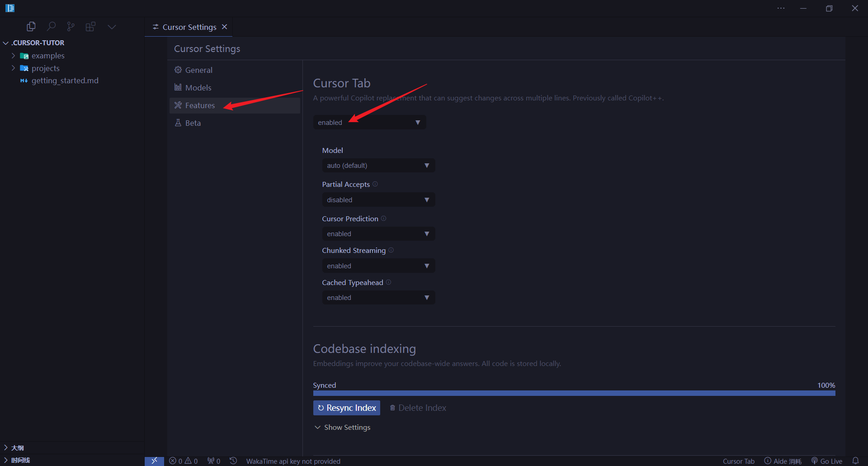Click the Beta flask icon
The image size is (868, 466).
coord(178,123)
